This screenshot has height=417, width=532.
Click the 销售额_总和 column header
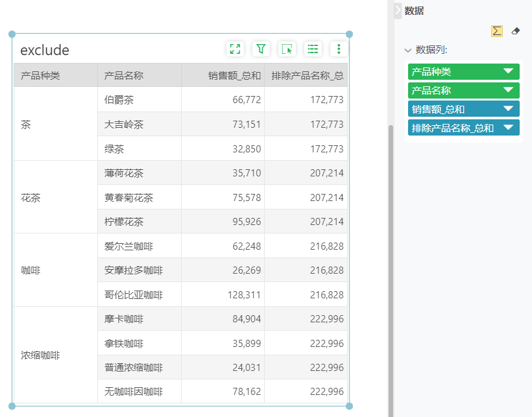pos(223,75)
